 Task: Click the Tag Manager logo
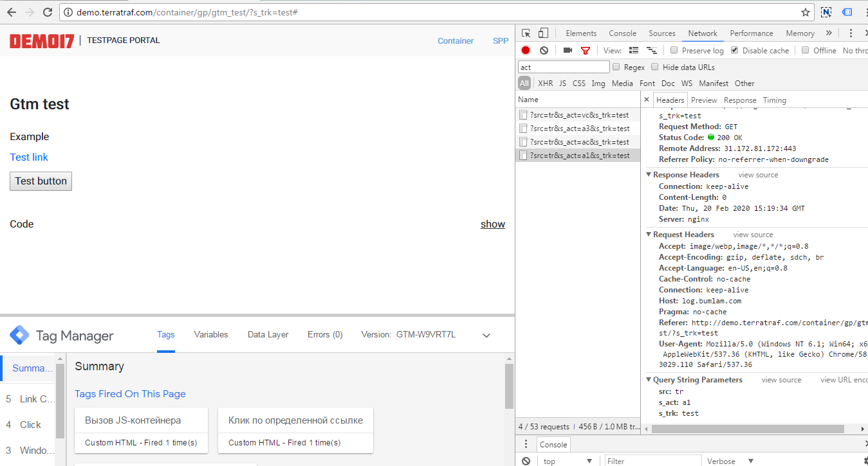(x=19, y=335)
